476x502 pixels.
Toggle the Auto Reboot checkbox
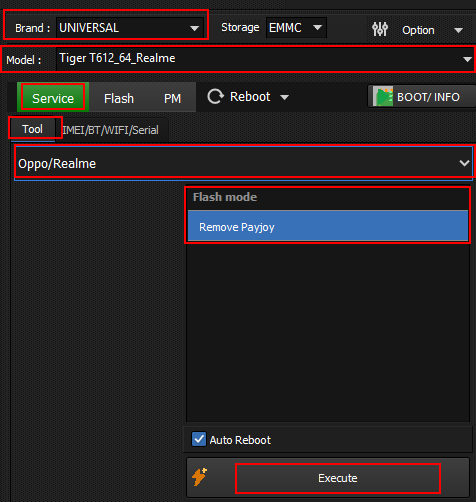(199, 439)
